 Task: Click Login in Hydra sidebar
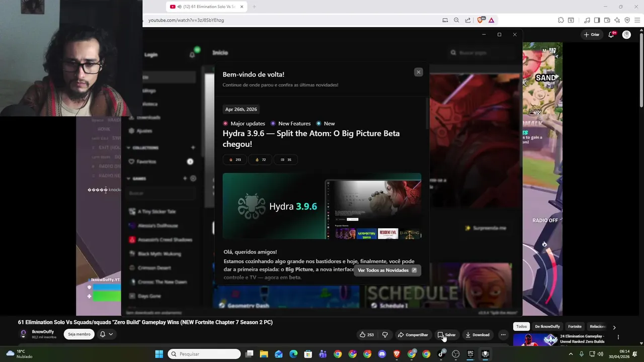151,55
